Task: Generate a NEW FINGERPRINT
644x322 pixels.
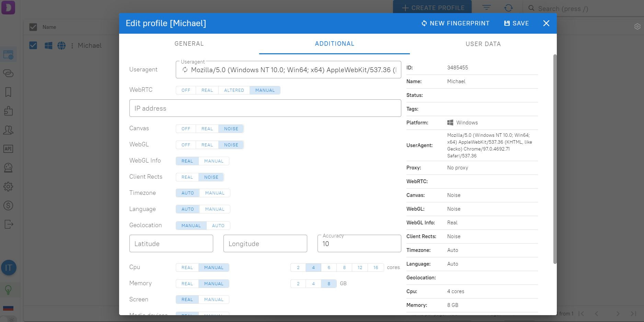Action: [x=455, y=23]
